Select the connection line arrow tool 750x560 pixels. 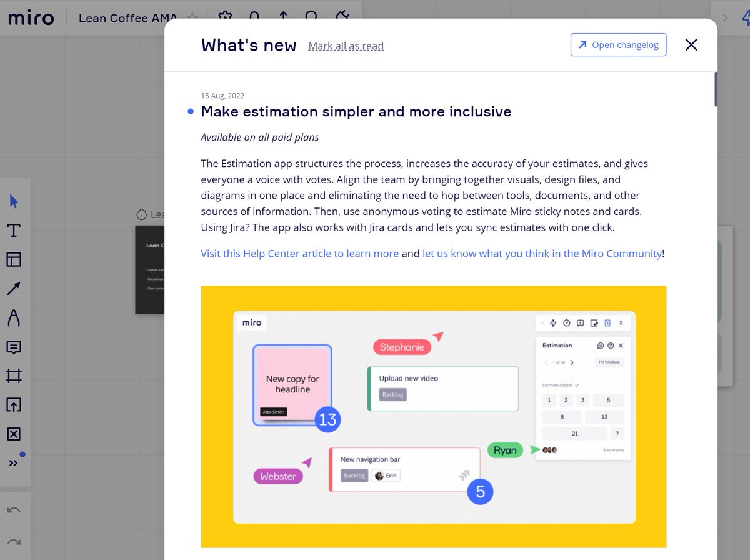point(14,289)
